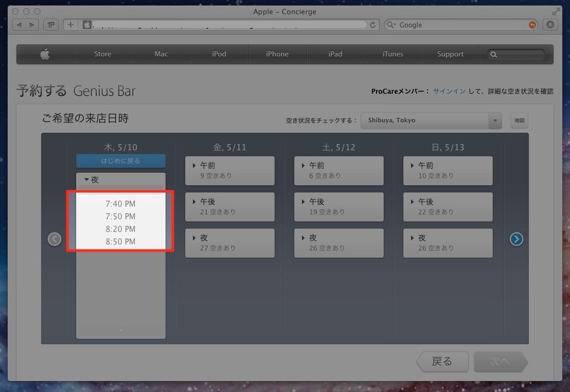Image resolution: width=570 pixels, height=392 pixels.
Task: Expand 午前 slots for 日, 5/13
Action: [x=448, y=171]
